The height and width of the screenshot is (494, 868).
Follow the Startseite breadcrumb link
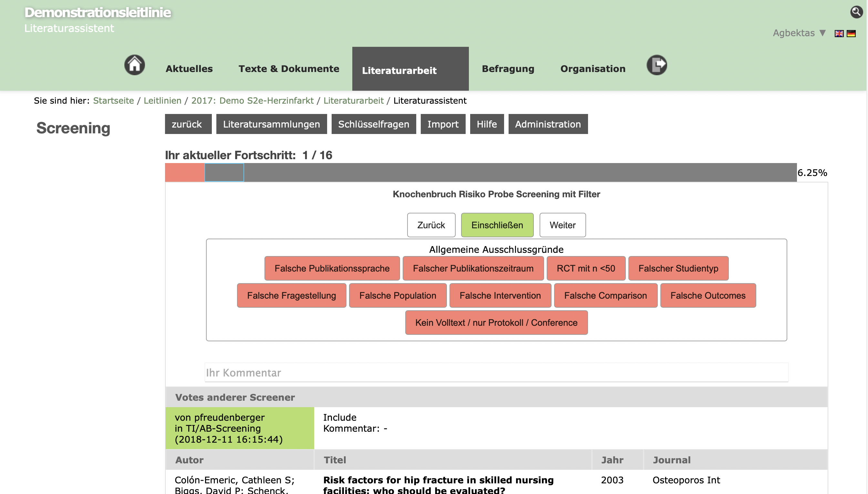113,101
